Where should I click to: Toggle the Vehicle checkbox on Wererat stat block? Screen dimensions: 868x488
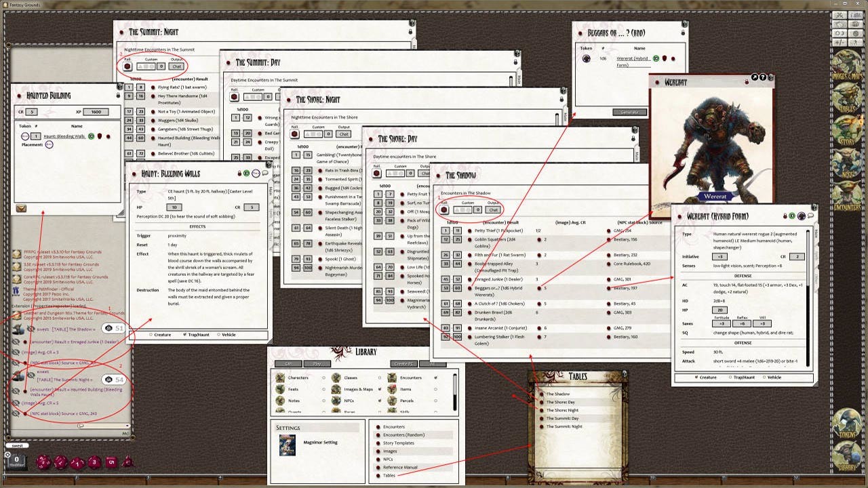point(764,378)
